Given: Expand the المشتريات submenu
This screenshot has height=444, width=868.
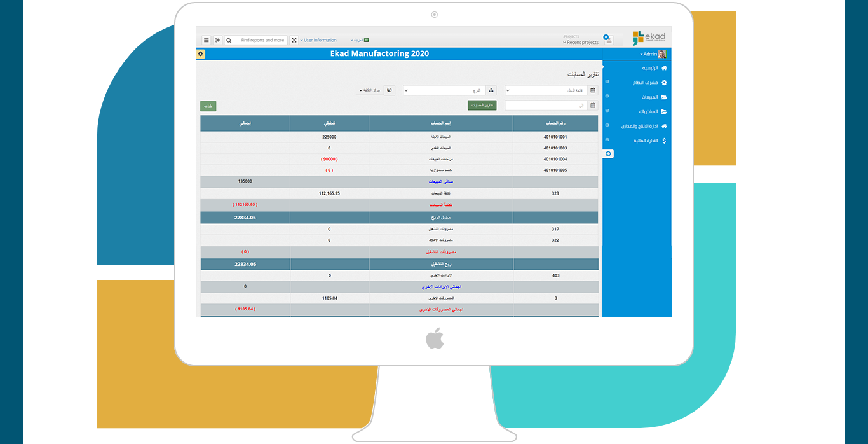Looking at the screenshot, I should pos(607,111).
